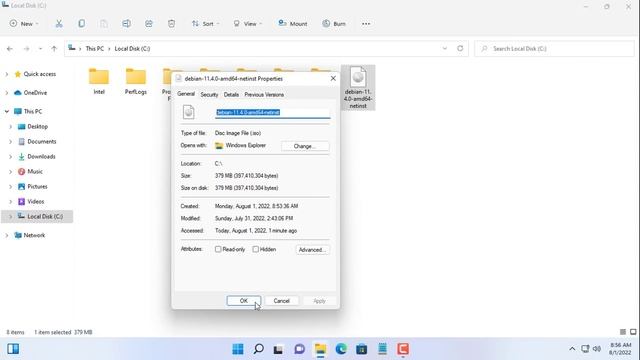This screenshot has height=360, width=640.
Task: Click the Delete trash icon in toolbar
Action: click(x=171, y=24)
